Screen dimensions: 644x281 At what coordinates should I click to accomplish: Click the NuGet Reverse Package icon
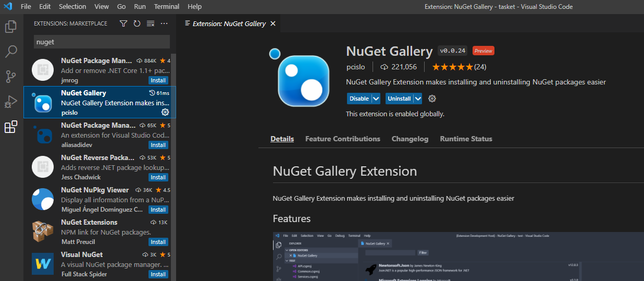click(x=43, y=167)
